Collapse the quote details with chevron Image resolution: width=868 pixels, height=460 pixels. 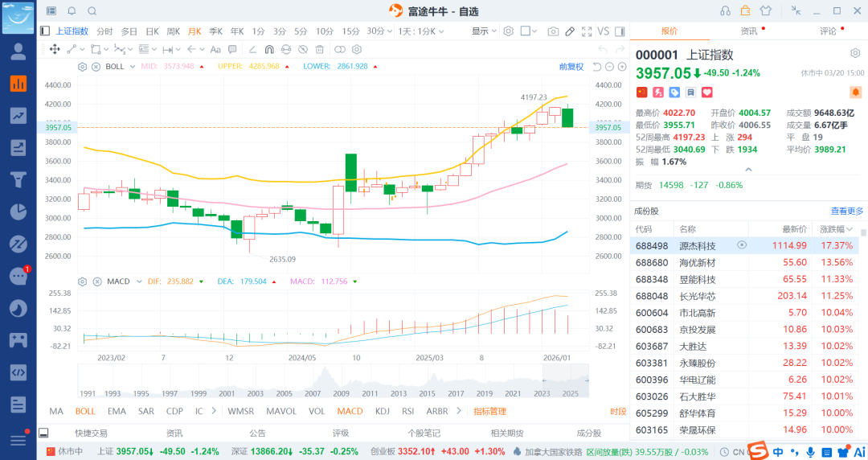[748, 170]
